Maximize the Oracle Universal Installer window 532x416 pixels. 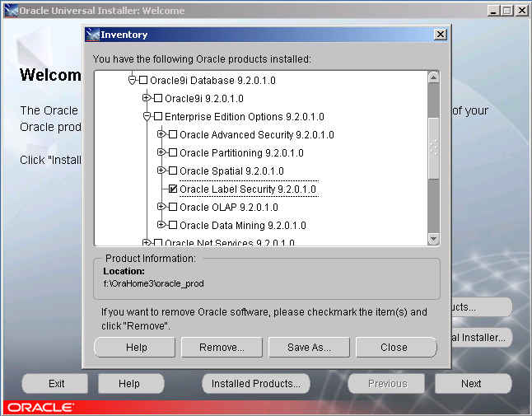click(x=507, y=11)
